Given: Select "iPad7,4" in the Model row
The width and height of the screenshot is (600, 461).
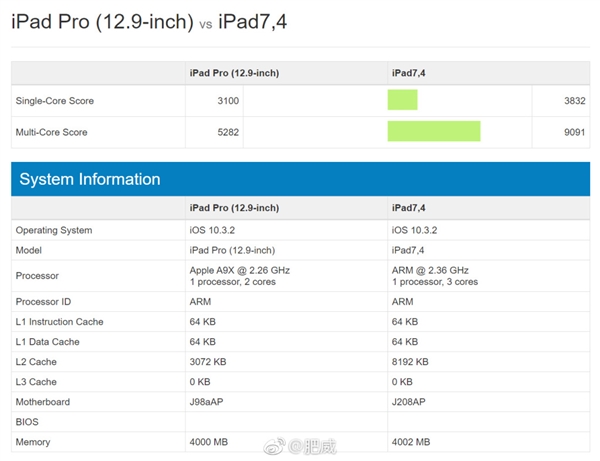Looking at the screenshot, I should point(408,250).
